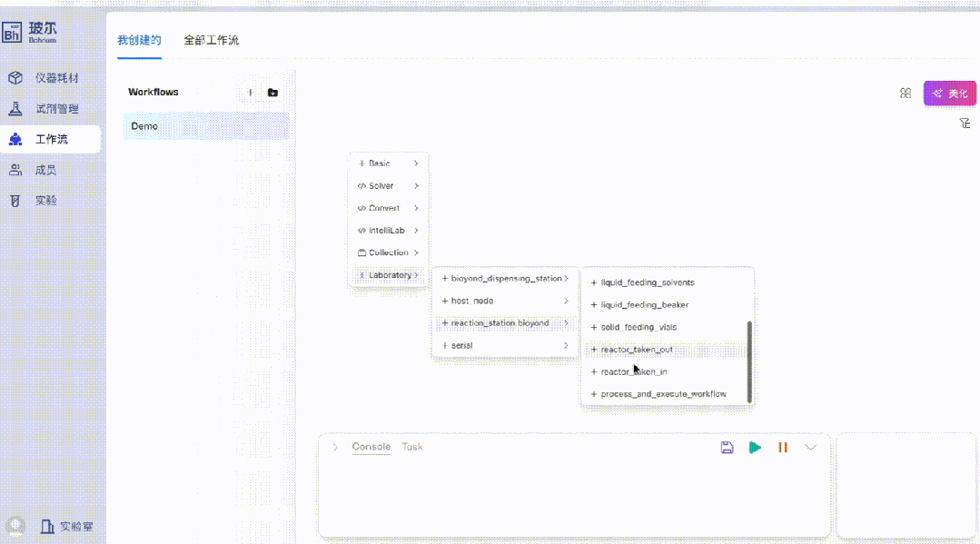Expand the IntelliLab submenu
This screenshot has width=980, height=544.
coord(389,231)
